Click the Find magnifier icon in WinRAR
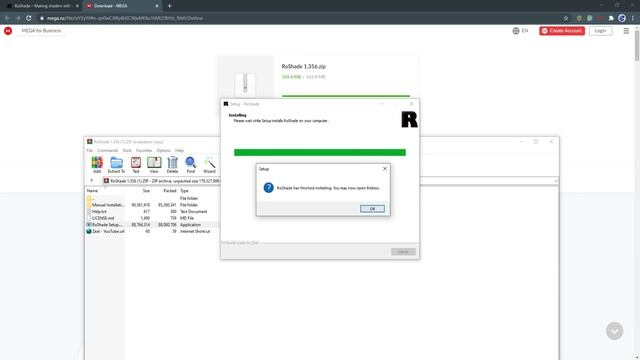640x360 pixels. 191,164
